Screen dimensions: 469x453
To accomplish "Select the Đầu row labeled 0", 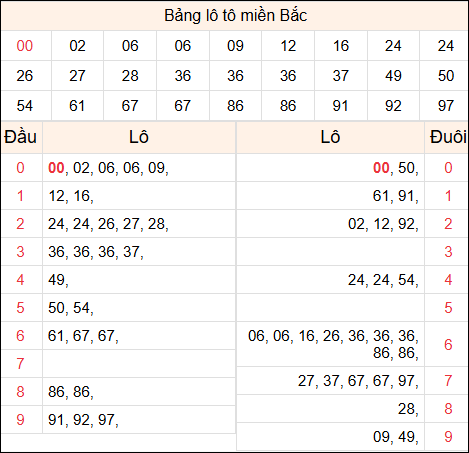I will 118,168.
